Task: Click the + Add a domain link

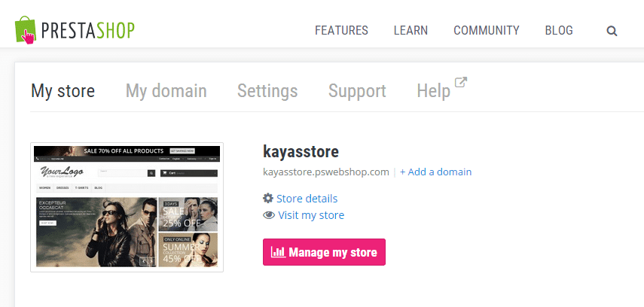Action: point(436,172)
